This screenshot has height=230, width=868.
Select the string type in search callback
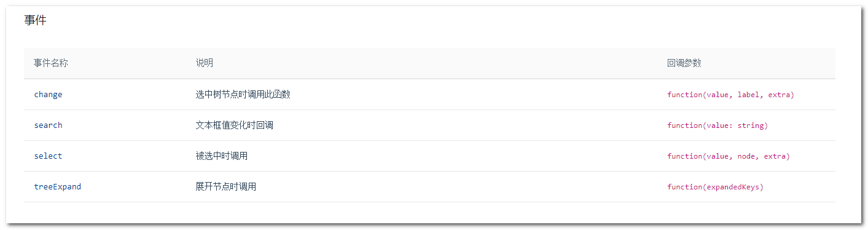coord(751,125)
